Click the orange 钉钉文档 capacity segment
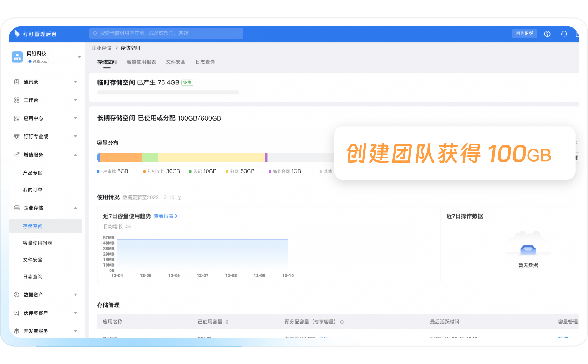The height and width of the screenshot is (364, 588). (121, 157)
